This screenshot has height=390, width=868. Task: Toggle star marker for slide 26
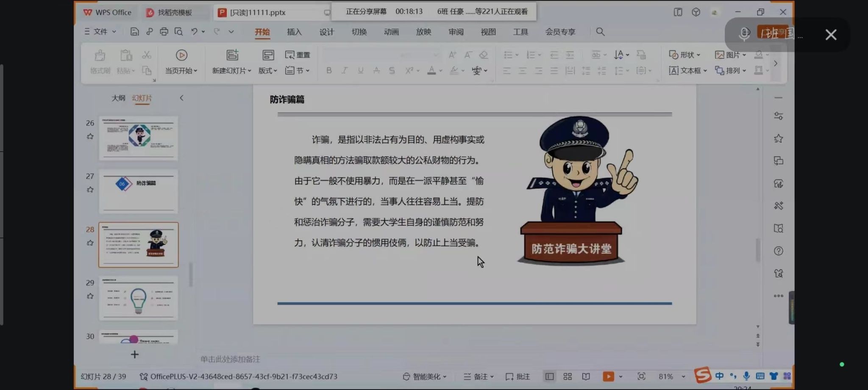point(90,136)
